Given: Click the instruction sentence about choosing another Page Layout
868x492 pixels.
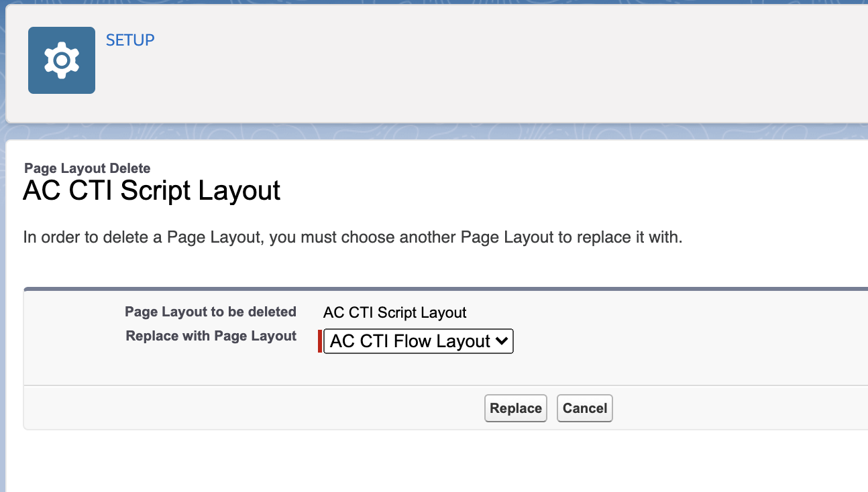Looking at the screenshot, I should point(353,237).
